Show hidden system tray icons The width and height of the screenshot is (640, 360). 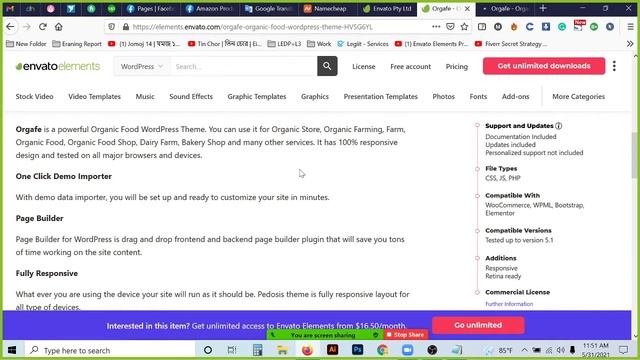(524, 350)
